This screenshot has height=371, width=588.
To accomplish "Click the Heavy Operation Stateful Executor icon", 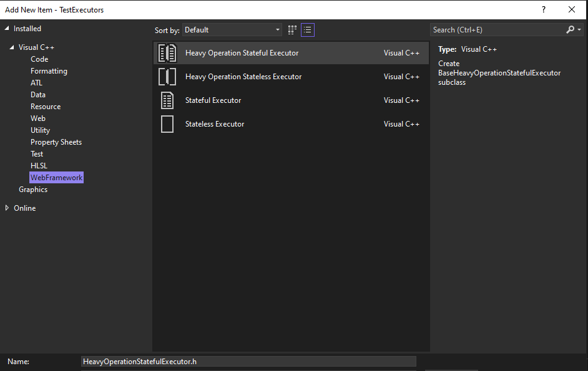I will pos(167,53).
